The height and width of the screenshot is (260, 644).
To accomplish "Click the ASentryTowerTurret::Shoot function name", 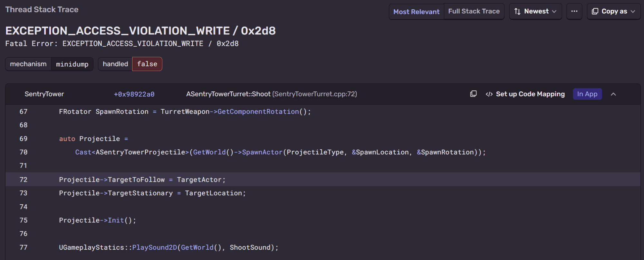I will coord(228,94).
